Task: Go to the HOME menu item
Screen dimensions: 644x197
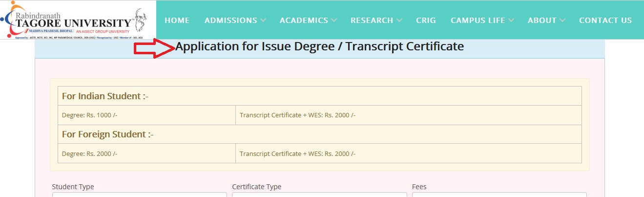Action: [177, 21]
